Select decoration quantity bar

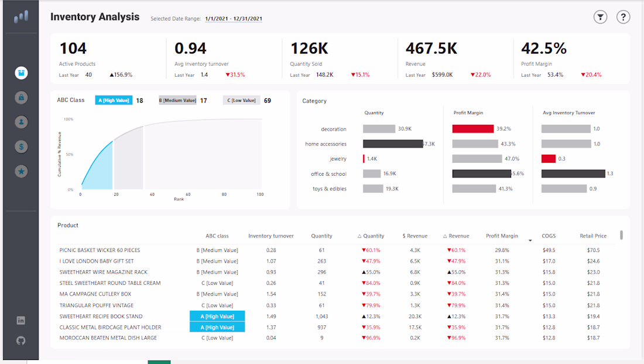[x=379, y=129]
